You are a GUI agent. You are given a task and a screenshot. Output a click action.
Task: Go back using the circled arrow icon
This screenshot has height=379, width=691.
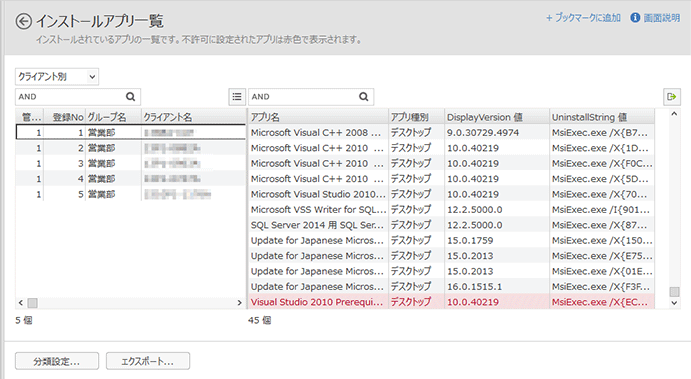click(x=23, y=21)
